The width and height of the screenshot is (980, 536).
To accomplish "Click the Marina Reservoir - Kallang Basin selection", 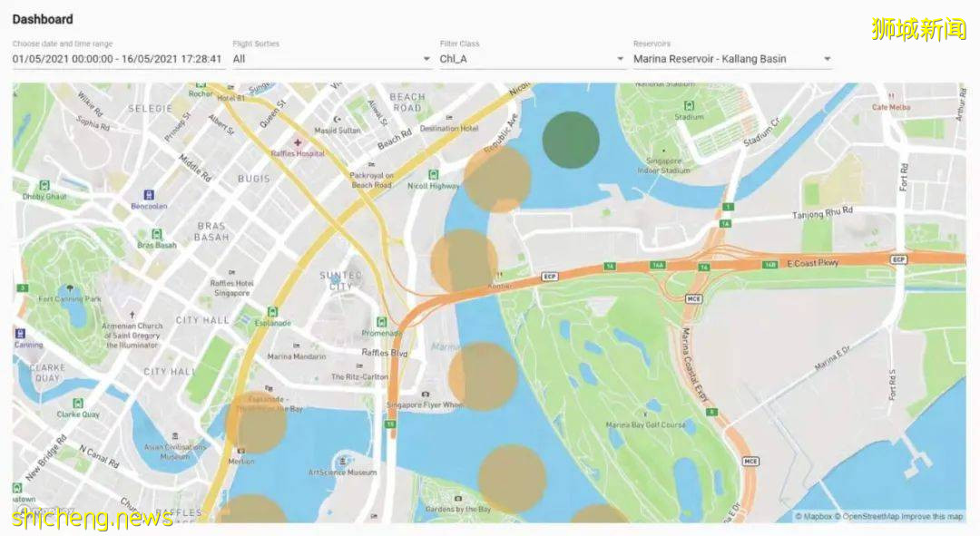I will pyautogui.click(x=710, y=59).
